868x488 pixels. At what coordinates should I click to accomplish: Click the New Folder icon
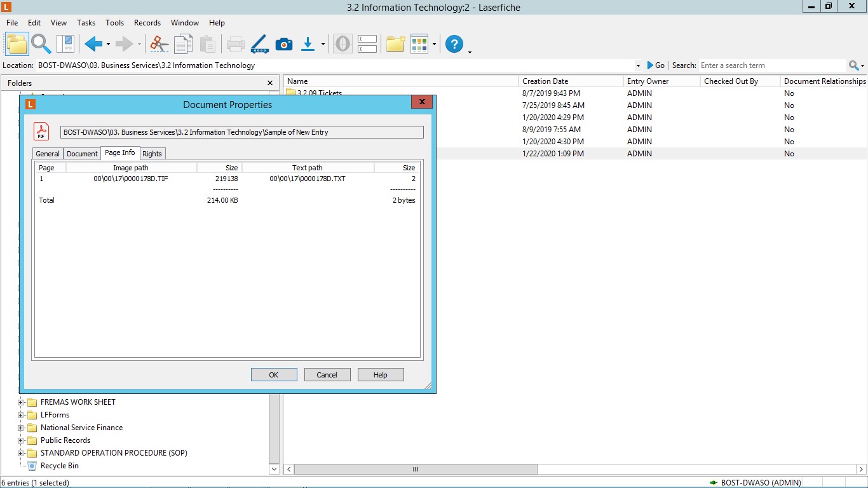pos(395,44)
